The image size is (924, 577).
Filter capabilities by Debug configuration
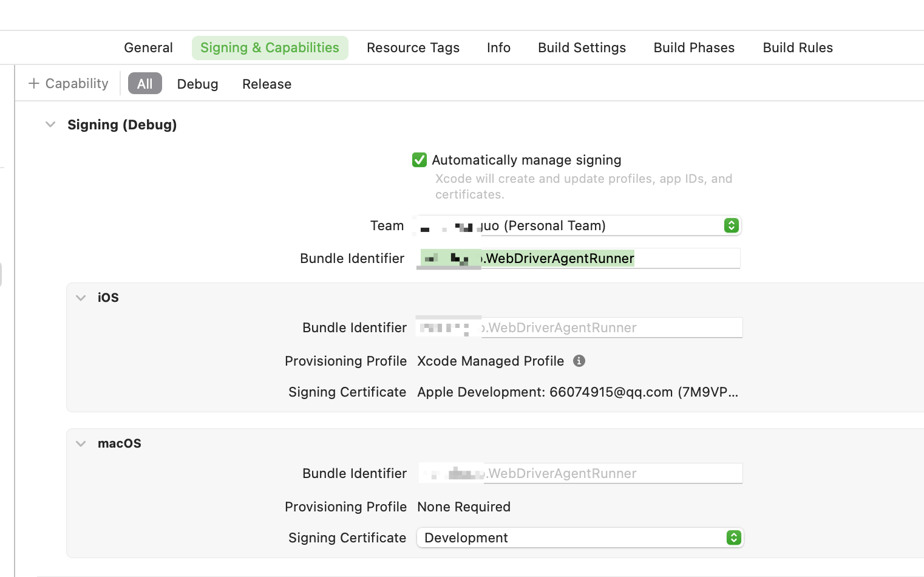tap(197, 84)
